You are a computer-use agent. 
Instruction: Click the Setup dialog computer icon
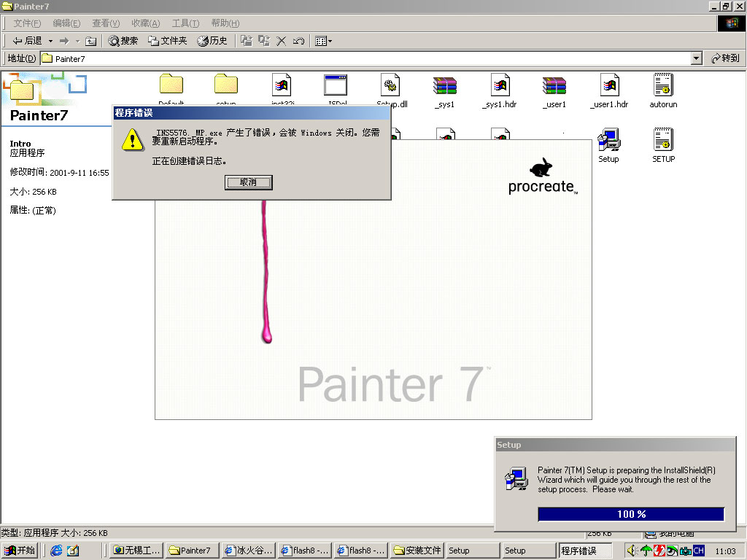click(516, 478)
